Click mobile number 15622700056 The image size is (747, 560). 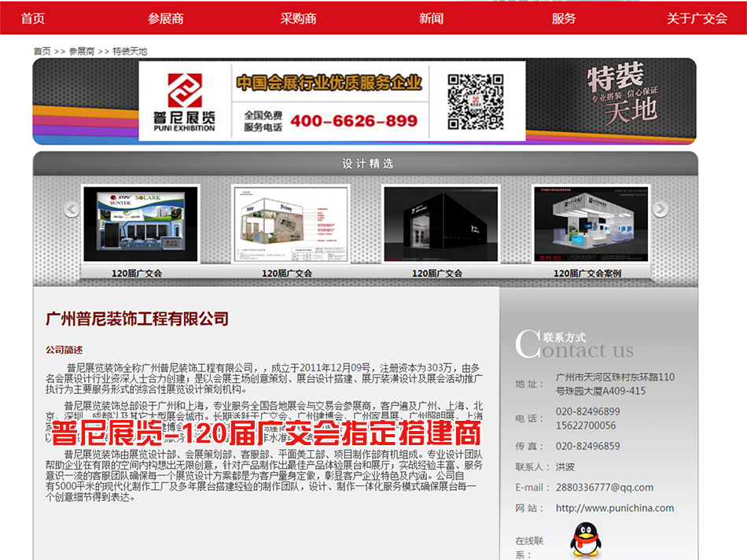586,426
